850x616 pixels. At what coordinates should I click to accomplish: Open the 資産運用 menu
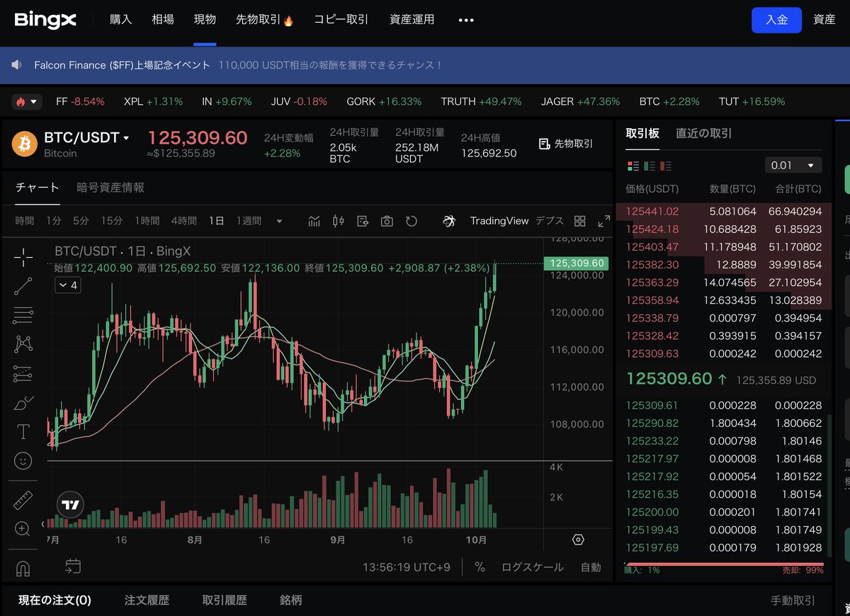point(412,20)
